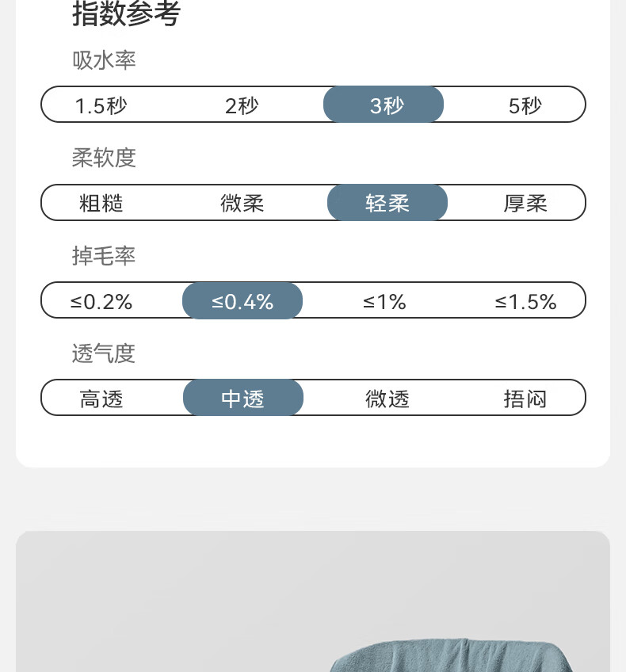Click the 指数参考 heading
The width and height of the screenshot is (626, 672).
127,13
